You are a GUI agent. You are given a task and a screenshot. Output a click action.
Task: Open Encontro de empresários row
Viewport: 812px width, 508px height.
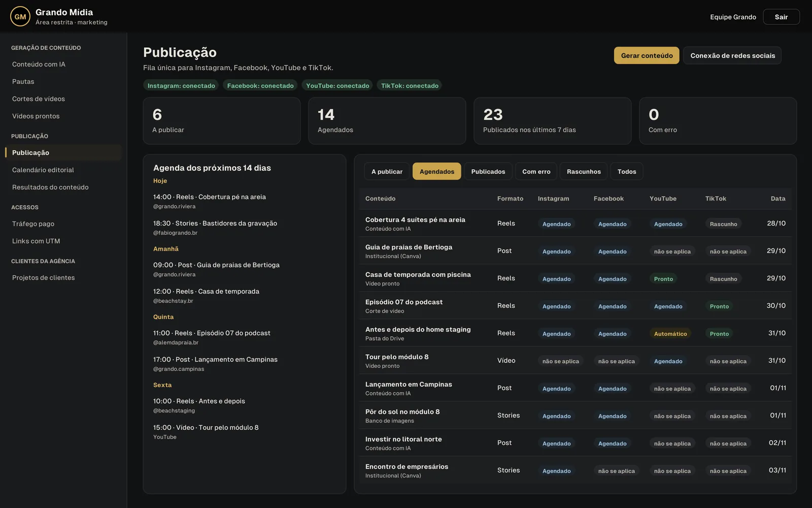(x=576, y=470)
